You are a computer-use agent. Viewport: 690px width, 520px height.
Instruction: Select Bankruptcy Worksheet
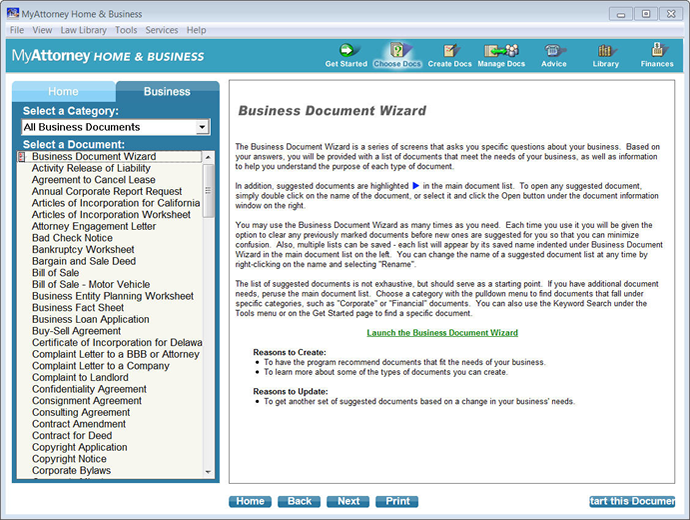(x=83, y=249)
